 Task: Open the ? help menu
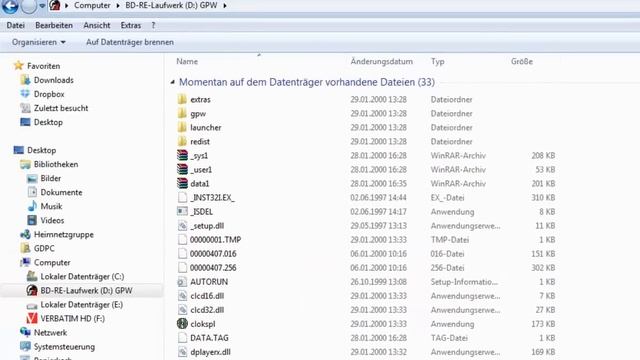pyautogui.click(x=153, y=25)
